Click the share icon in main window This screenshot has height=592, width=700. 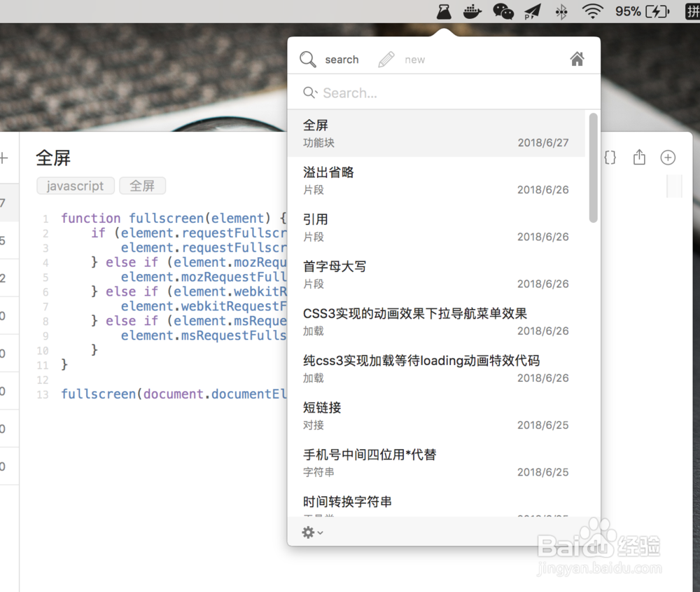pos(639,157)
